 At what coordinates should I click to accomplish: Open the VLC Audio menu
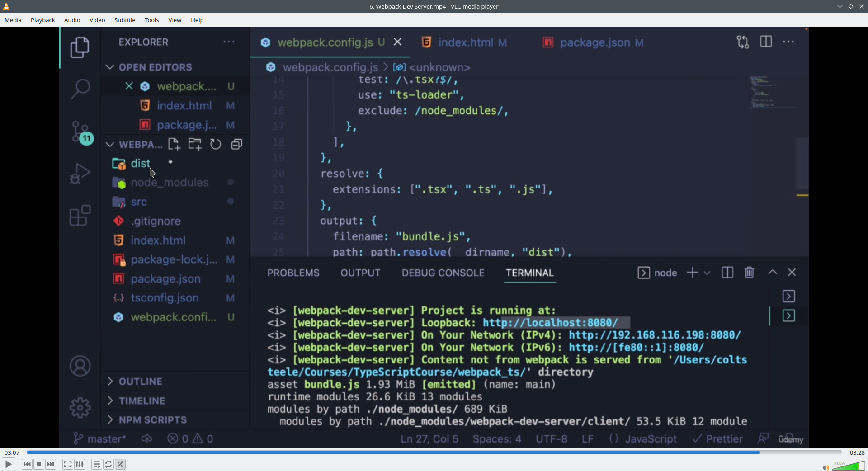72,20
